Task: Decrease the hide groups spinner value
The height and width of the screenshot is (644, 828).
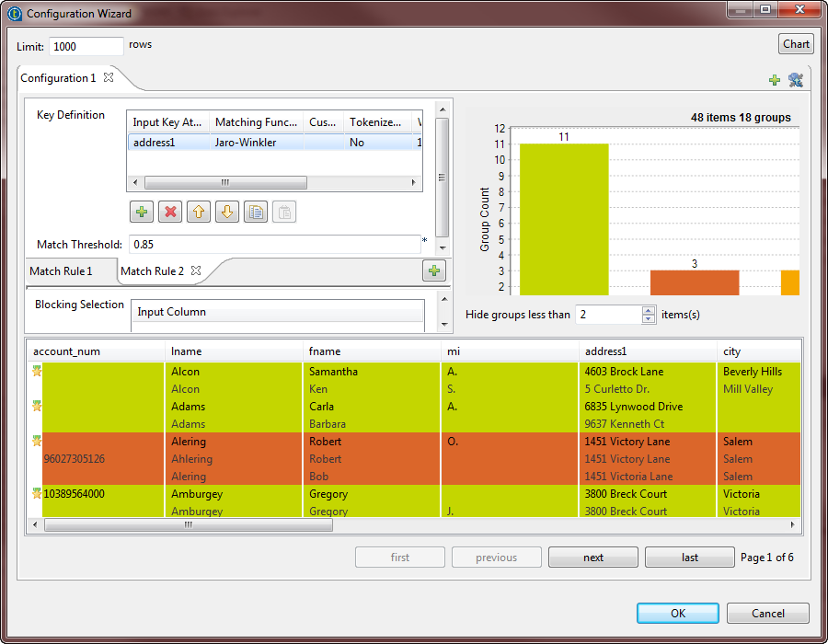Action: click(x=649, y=319)
